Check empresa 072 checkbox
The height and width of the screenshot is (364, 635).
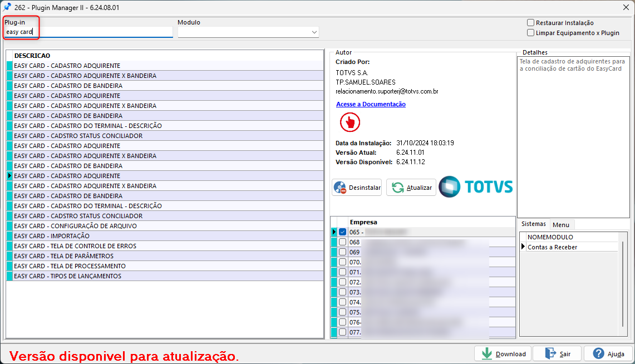[x=343, y=282]
